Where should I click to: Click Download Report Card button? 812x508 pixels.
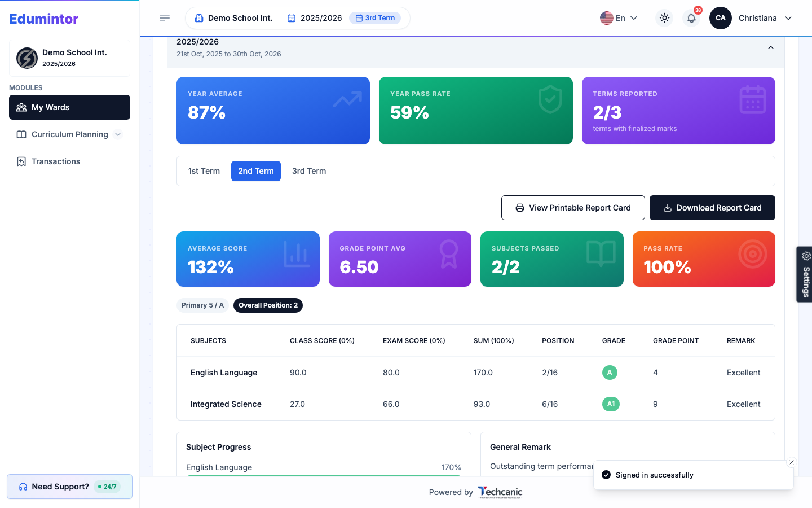pos(712,208)
